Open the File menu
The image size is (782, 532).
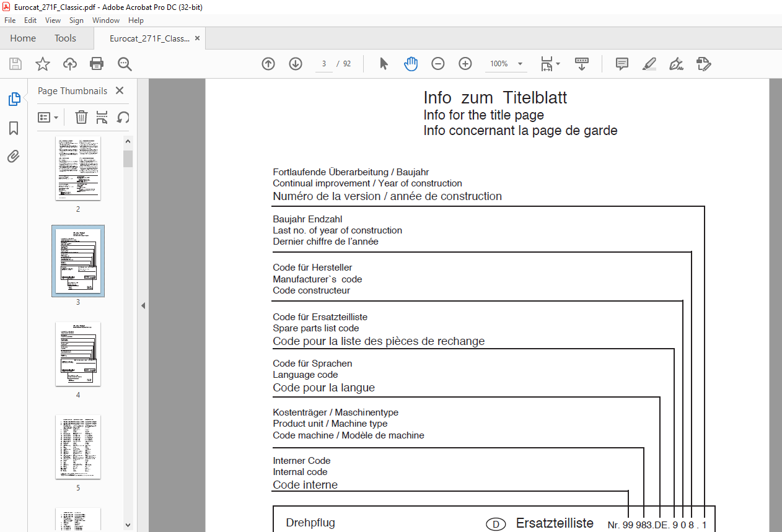tap(10, 20)
